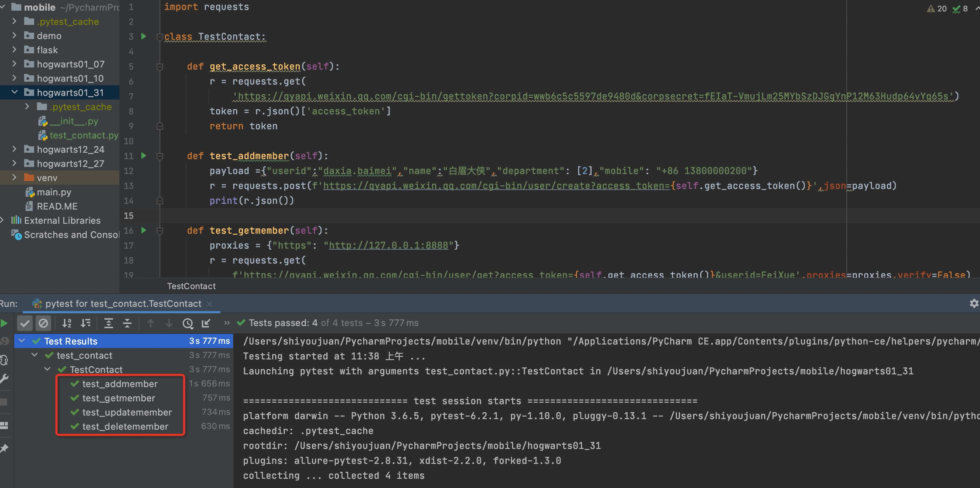Click TestContact breadcrumb below editor
Viewport: 980px width, 488px height.
tap(192, 286)
